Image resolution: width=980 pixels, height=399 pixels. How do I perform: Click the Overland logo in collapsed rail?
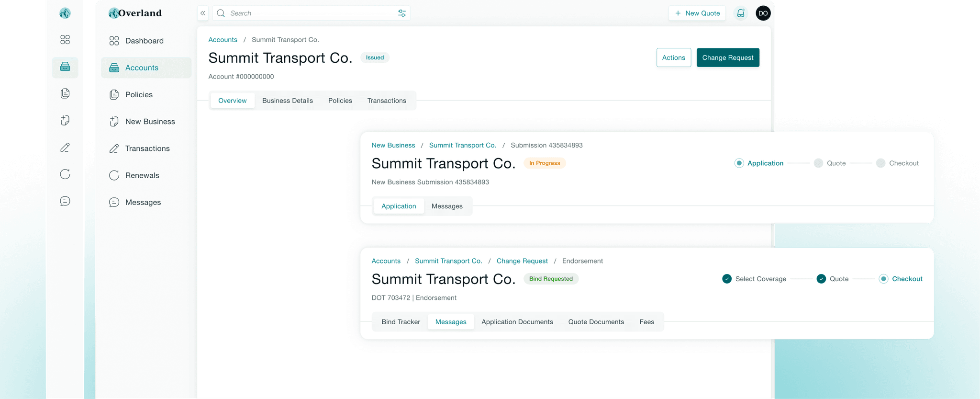point(65,13)
